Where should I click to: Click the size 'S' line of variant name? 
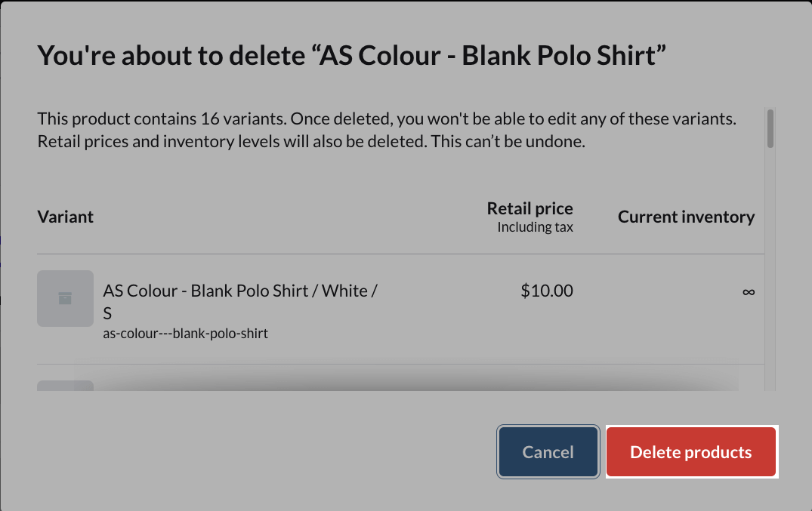107,313
